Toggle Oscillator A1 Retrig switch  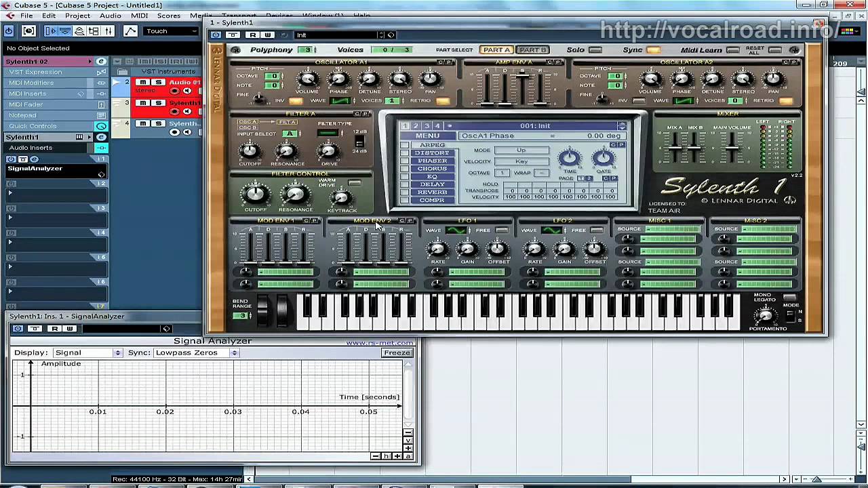click(442, 101)
